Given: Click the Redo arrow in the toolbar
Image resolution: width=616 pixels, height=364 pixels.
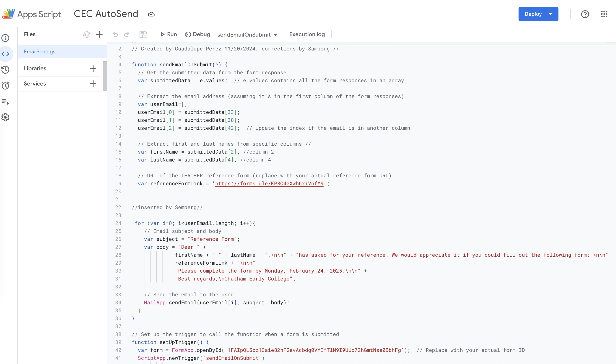Looking at the screenshot, I should pos(127,34).
